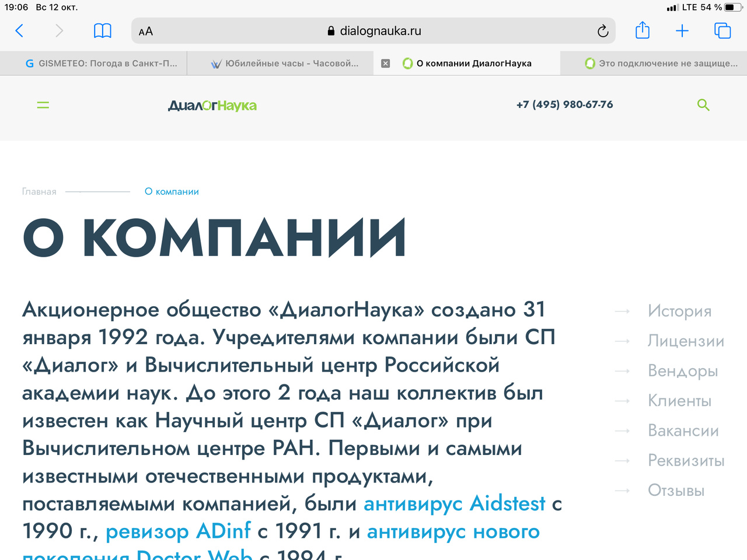Open the green hamburger site menu

(43, 105)
